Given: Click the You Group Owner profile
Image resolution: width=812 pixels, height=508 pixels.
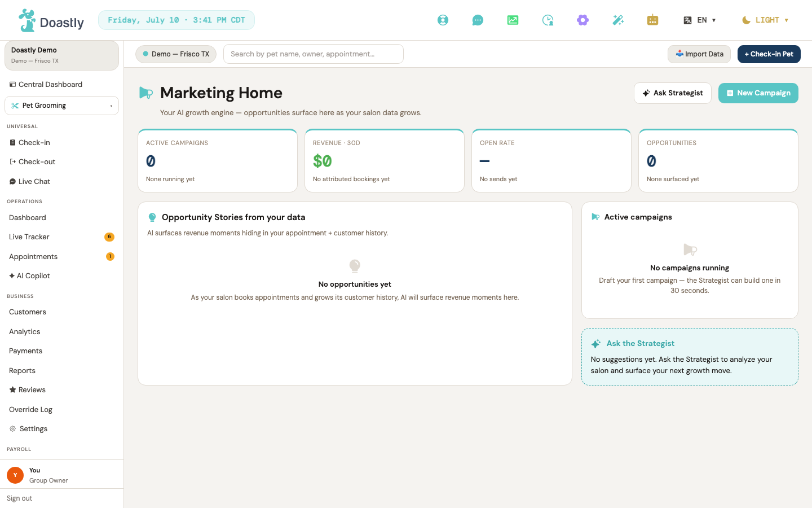Looking at the screenshot, I should pos(61,475).
